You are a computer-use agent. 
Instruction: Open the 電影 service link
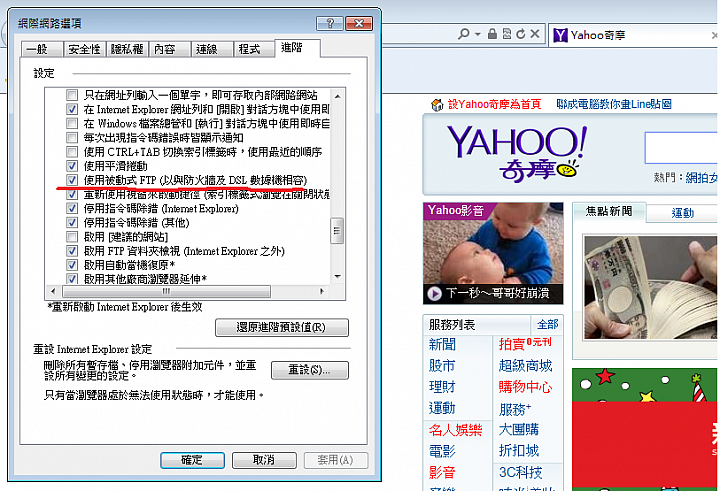[442, 451]
